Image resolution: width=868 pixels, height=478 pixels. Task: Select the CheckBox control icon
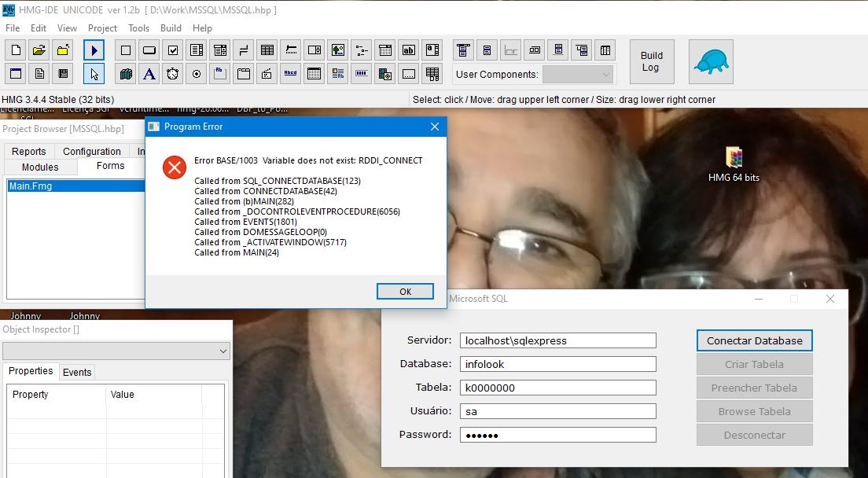click(x=173, y=50)
